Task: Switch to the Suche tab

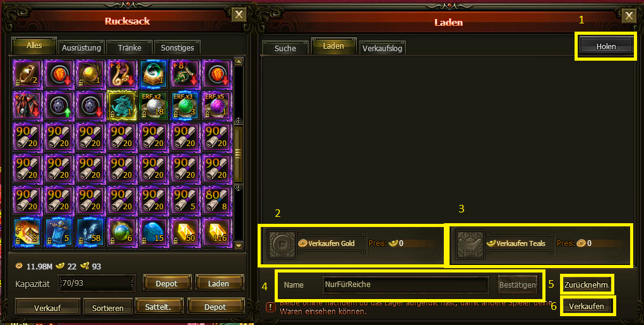Action: (285, 48)
